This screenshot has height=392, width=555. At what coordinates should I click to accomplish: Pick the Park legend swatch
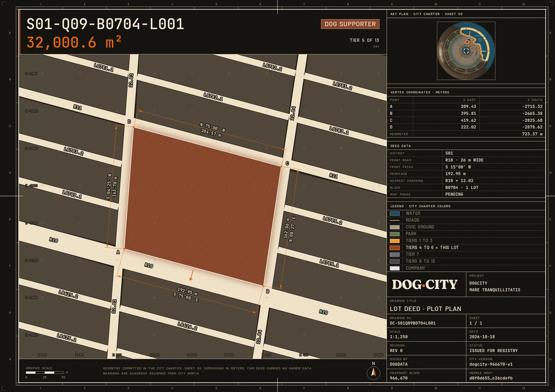[395, 234]
